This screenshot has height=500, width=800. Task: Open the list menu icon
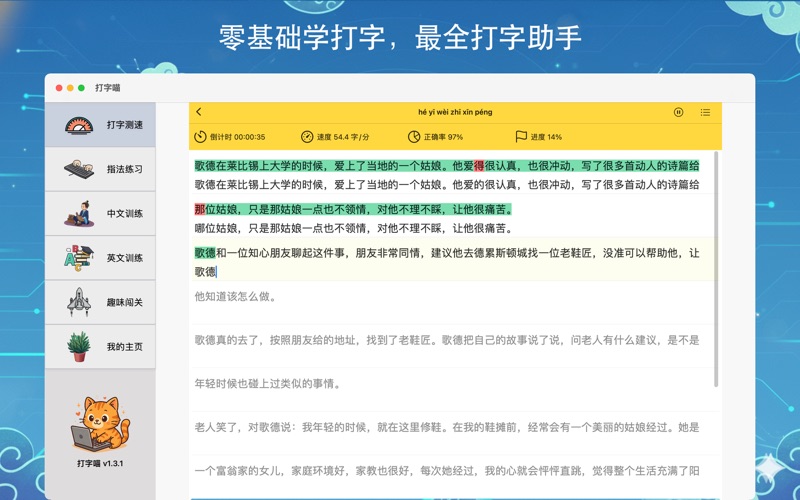tap(705, 112)
